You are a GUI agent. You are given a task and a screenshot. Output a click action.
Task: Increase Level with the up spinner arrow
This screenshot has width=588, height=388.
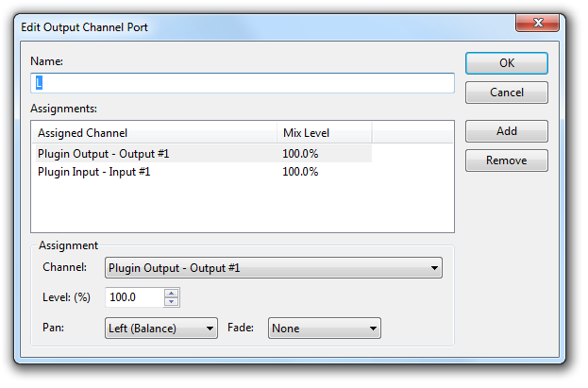172,293
